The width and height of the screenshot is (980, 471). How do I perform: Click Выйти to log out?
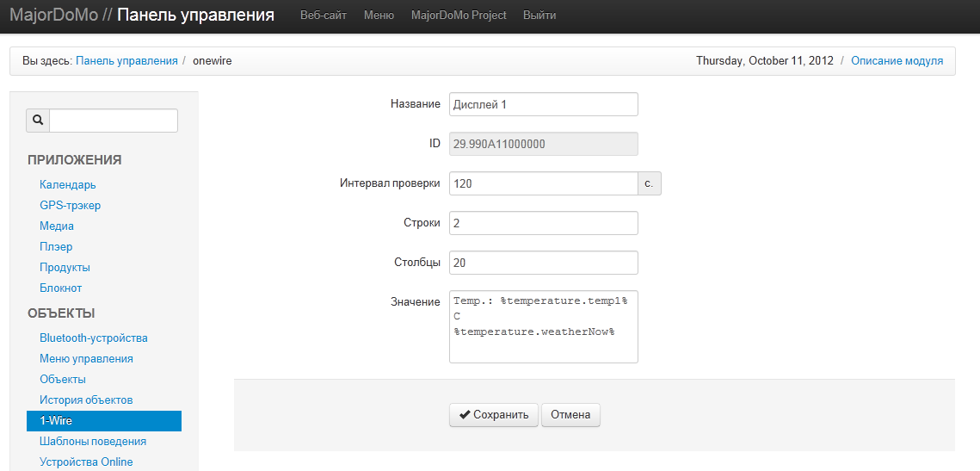pos(539,15)
